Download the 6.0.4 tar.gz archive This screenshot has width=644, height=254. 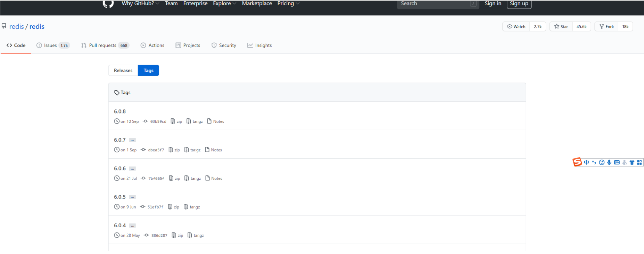(x=196, y=235)
